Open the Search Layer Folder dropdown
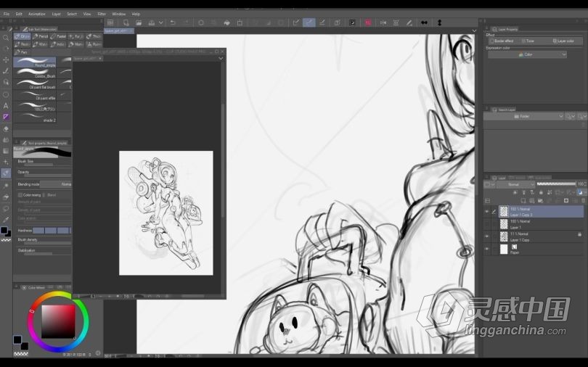Screen dimensions: 588x367 click(x=523, y=117)
